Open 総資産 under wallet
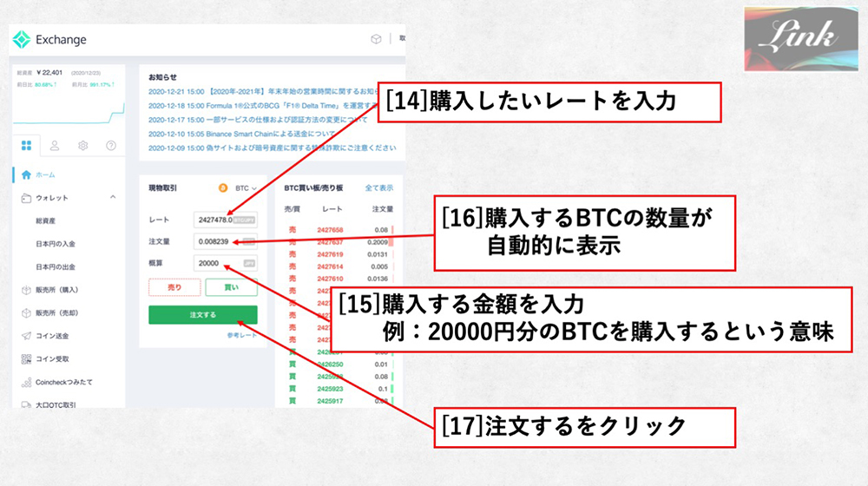Viewport: 868px width, 486px height. pyautogui.click(x=45, y=220)
